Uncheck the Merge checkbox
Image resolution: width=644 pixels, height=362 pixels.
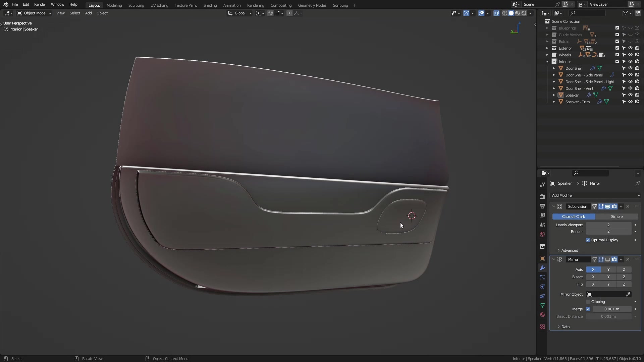pos(588,309)
